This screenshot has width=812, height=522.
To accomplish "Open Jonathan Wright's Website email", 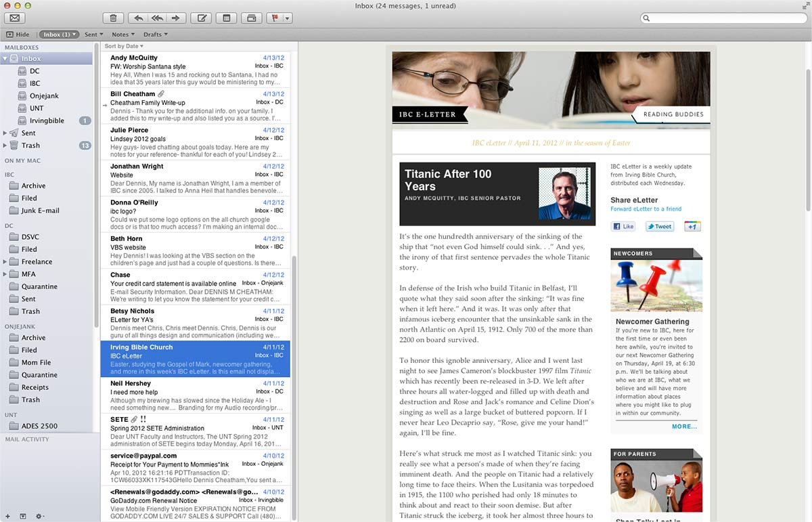I will [196, 179].
